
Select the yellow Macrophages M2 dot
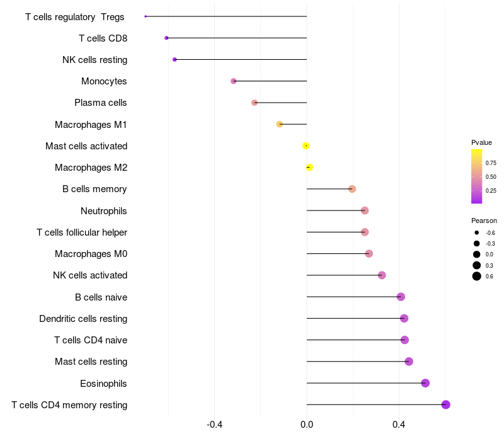309,168
